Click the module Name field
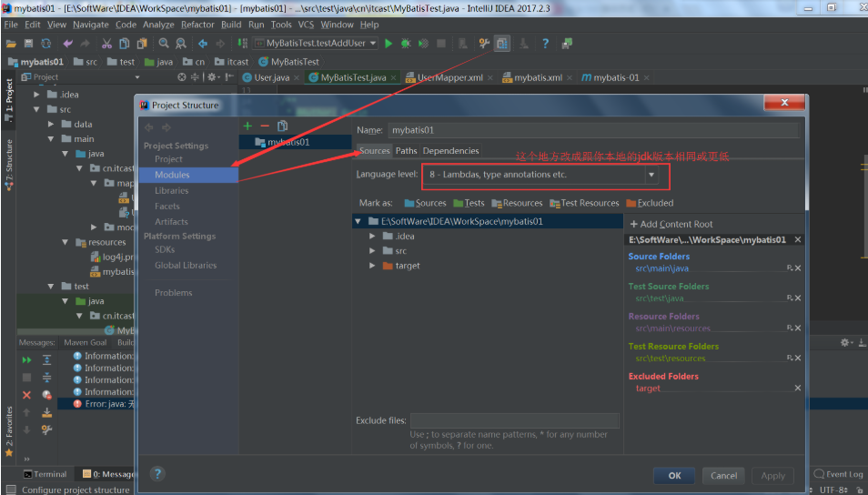 [593, 130]
